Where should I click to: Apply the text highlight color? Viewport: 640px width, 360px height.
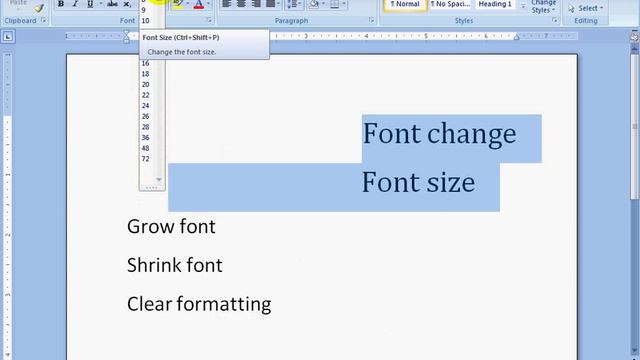pos(178,4)
